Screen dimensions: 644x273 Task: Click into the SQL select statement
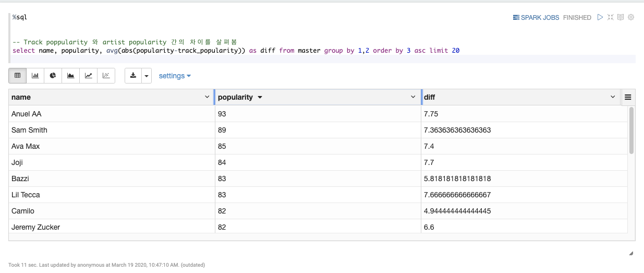pos(236,51)
